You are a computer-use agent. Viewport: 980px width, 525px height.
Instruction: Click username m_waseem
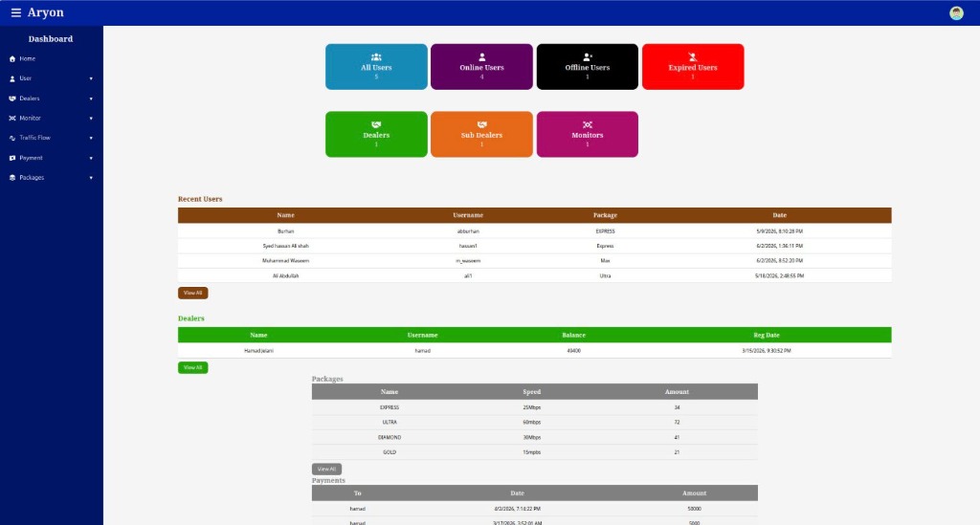coord(468,261)
